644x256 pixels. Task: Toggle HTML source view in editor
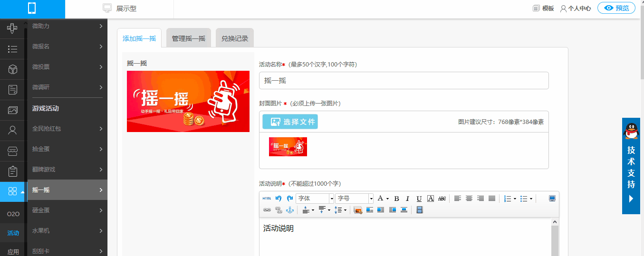[267, 199]
